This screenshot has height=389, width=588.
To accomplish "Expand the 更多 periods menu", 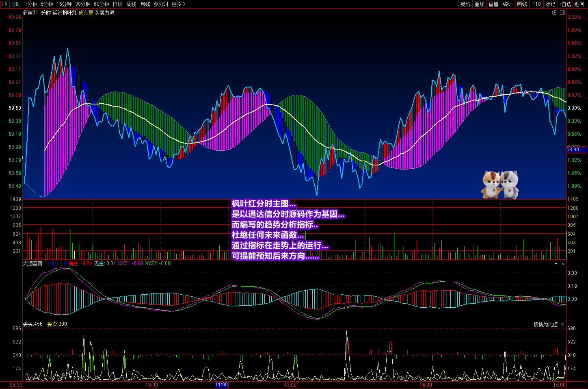I will [178, 4].
